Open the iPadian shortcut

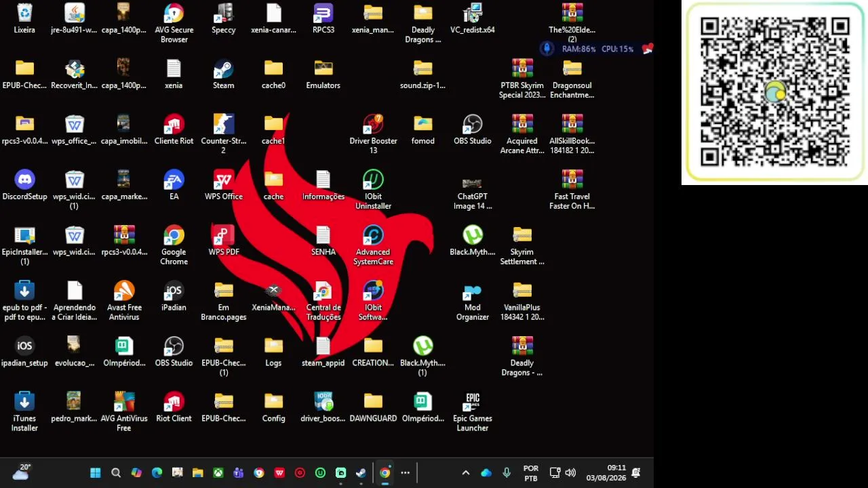[174, 297]
